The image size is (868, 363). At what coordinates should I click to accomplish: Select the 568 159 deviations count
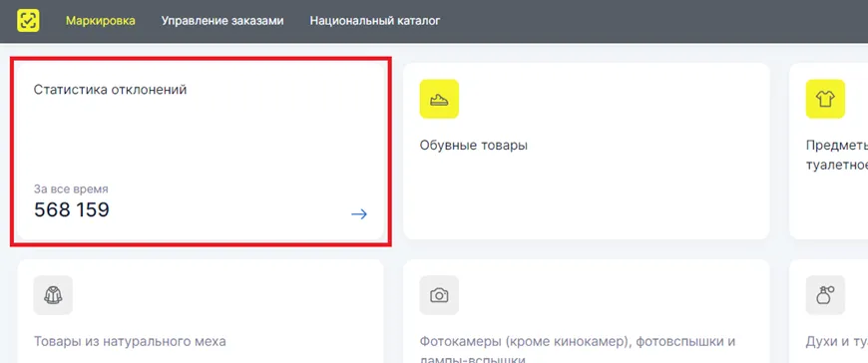72,210
